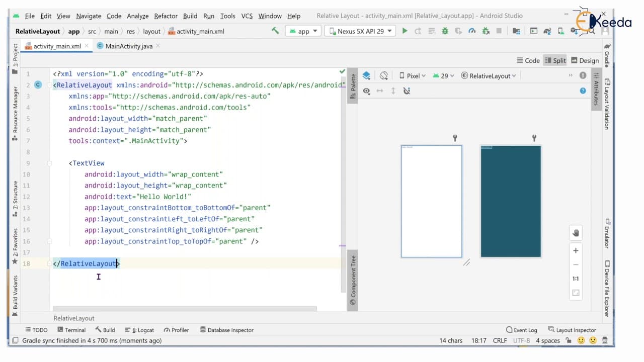Open the File menu

(30, 16)
